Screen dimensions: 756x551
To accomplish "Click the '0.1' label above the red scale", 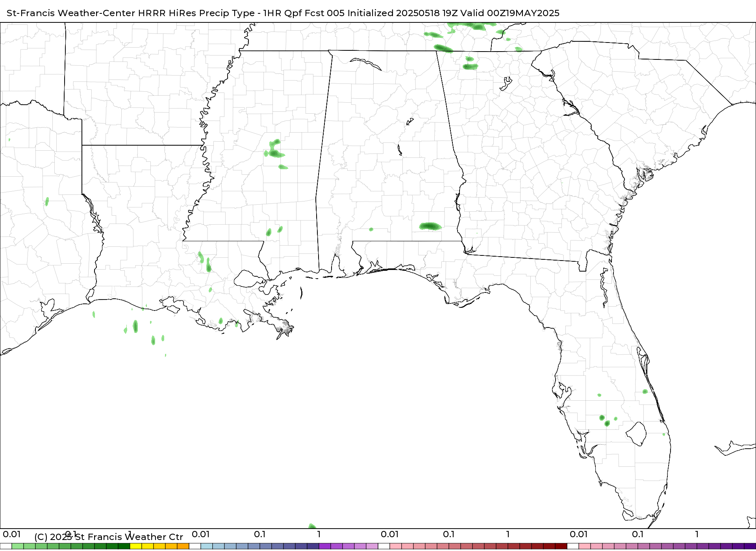I will coord(449,534).
